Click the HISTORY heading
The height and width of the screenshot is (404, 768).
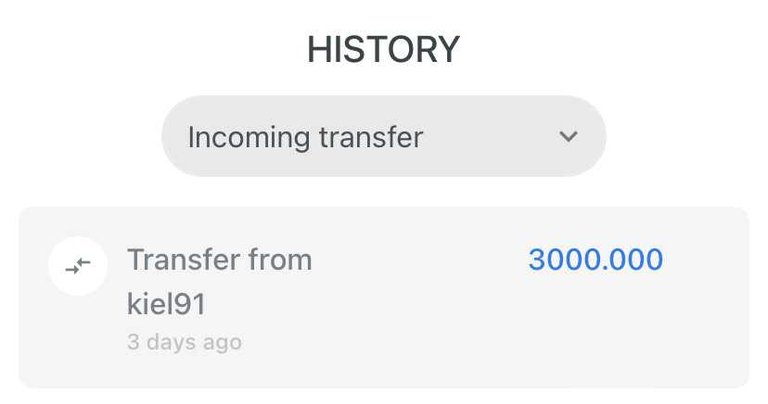click(384, 49)
